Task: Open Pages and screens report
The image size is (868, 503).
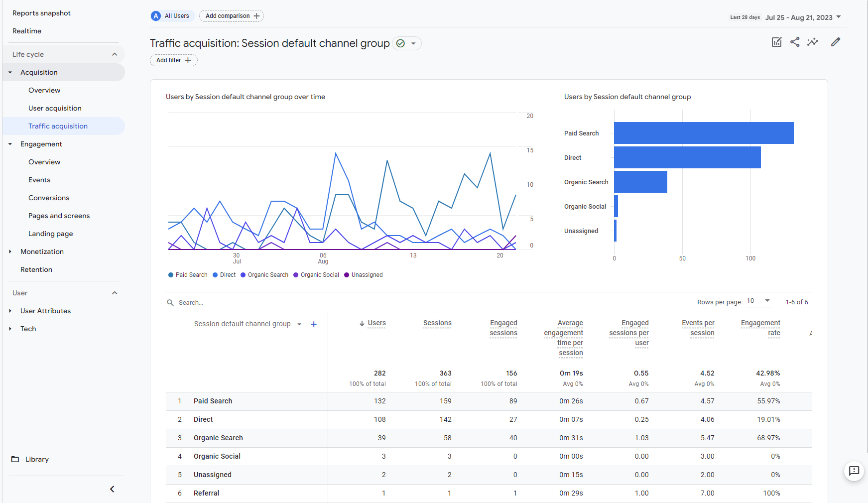Action: click(x=59, y=216)
